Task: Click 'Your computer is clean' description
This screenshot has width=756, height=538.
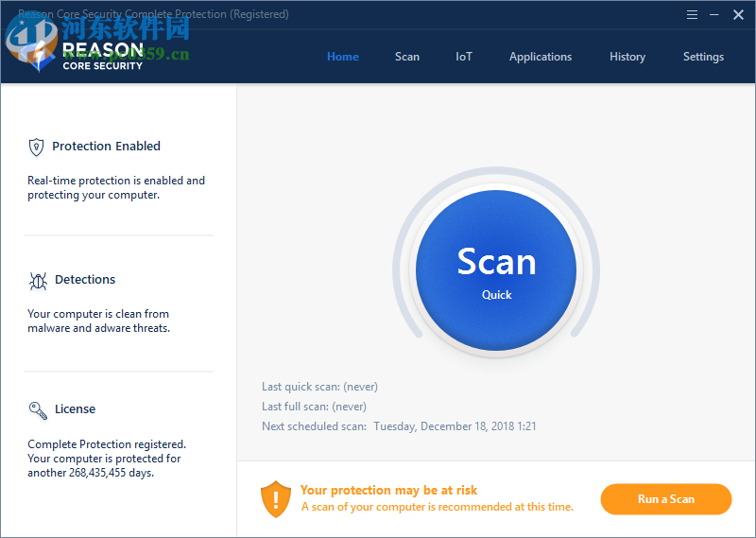Action: pos(99,321)
